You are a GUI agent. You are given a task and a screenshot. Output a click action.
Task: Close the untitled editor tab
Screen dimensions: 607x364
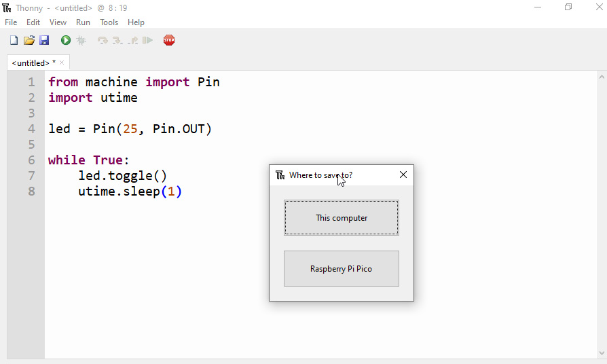point(62,62)
